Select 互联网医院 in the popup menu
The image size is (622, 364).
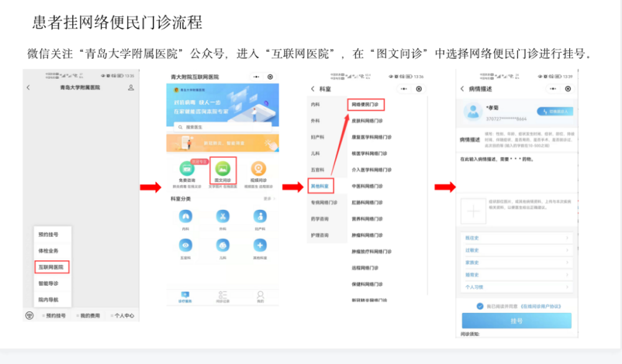[x=51, y=267]
